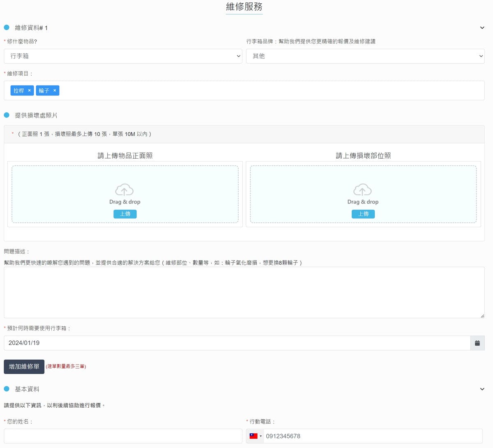493x448 pixels.
Task: Click 上傳 button for 損壞部位照
Action: (x=363, y=214)
